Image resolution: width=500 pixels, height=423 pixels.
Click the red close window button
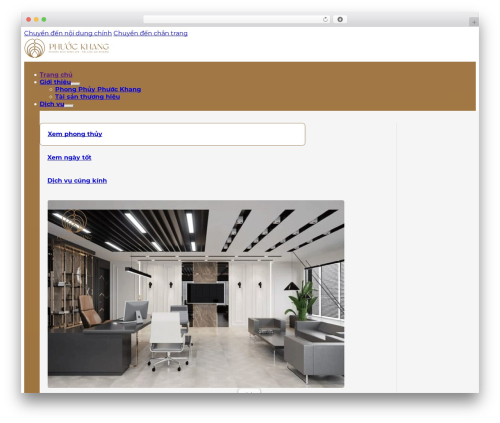[29, 20]
